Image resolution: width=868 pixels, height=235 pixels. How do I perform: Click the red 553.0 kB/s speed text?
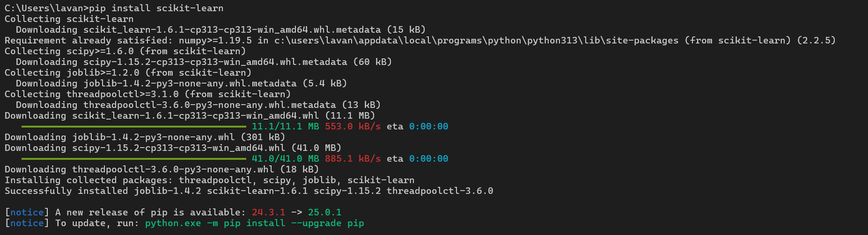(x=353, y=127)
